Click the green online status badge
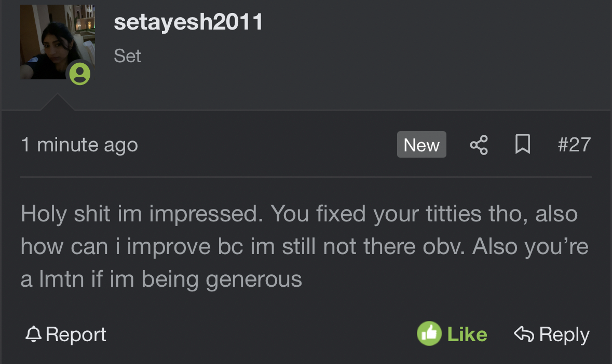Screen dimensions: 612x364 coord(80,74)
